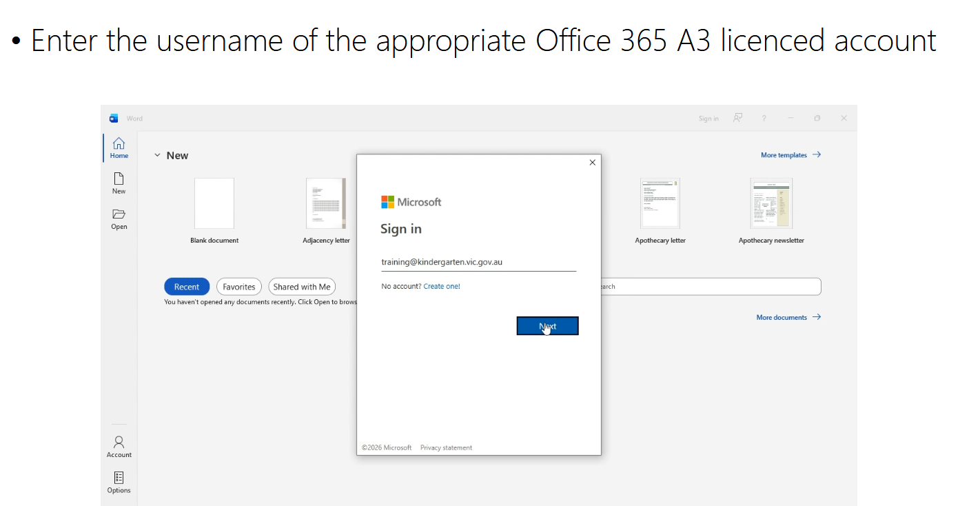Viewport: 980px width, 506px height.
Task: Click the Create one! link
Action: pyautogui.click(x=442, y=286)
